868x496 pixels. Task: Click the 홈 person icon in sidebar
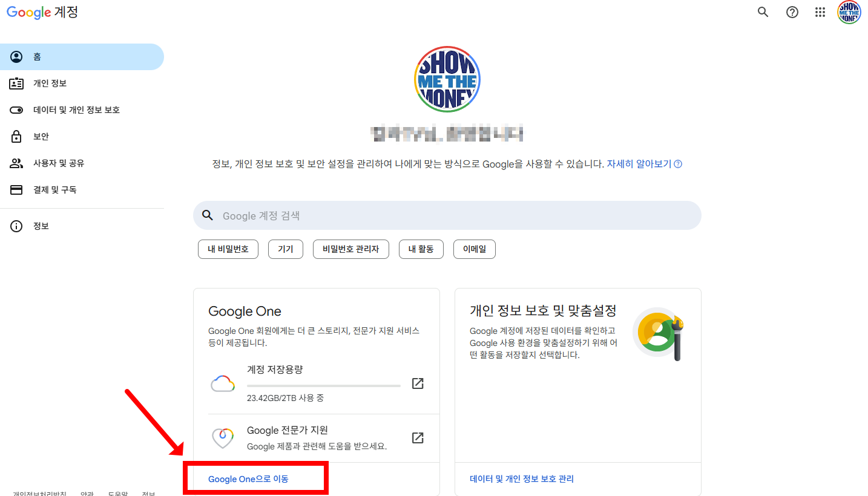[x=16, y=57]
